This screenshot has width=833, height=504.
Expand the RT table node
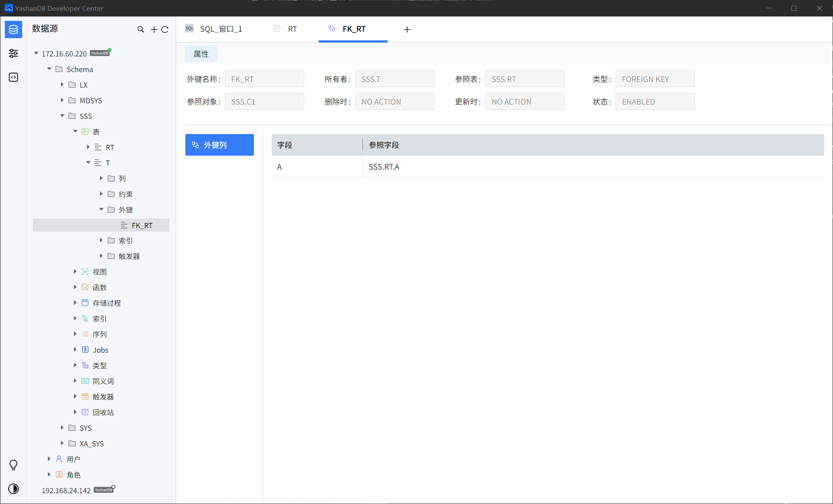click(x=88, y=147)
